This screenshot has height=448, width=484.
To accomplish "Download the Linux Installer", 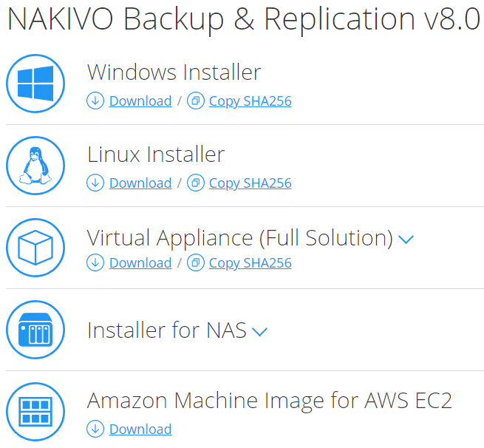I will [x=140, y=183].
